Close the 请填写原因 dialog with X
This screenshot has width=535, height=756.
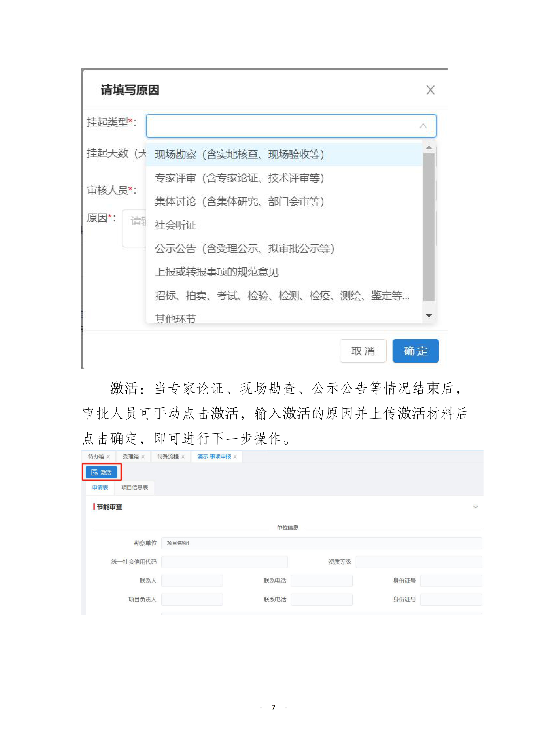pyautogui.click(x=430, y=90)
